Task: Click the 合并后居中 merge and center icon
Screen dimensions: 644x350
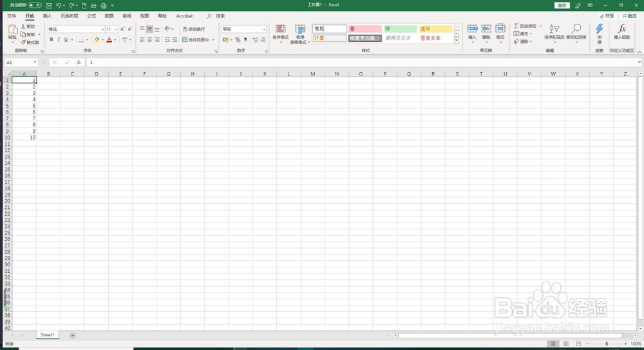Action: click(x=196, y=40)
